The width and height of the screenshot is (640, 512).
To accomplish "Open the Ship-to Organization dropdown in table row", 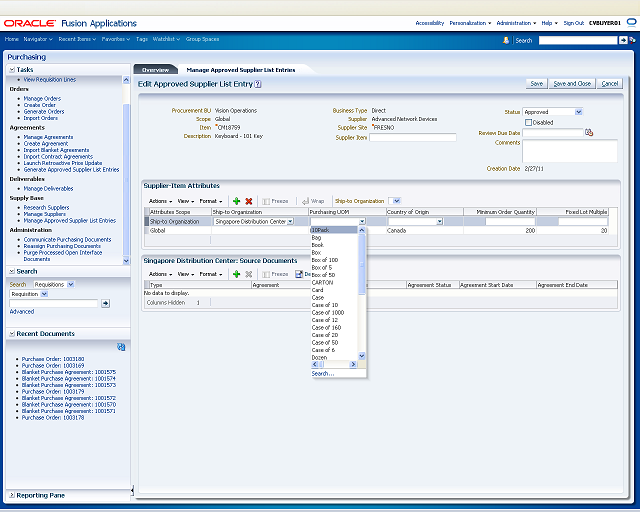I will click(x=290, y=221).
